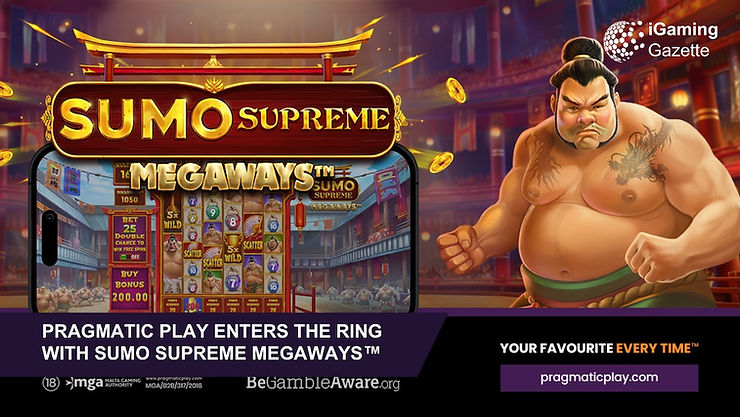This screenshot has height=417, width=740.
Task: Click the gold coin near Supreme text
Action: tap(455, 90)
